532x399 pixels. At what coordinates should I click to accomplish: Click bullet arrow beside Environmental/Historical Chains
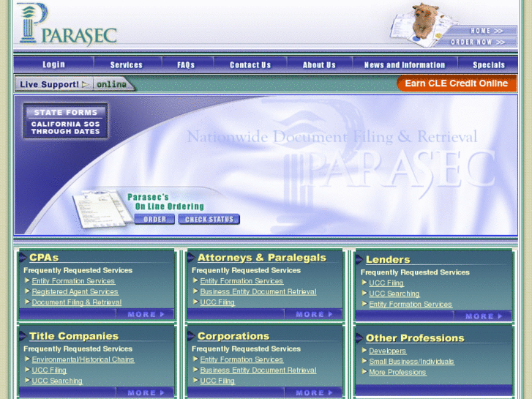coord(28,359)
